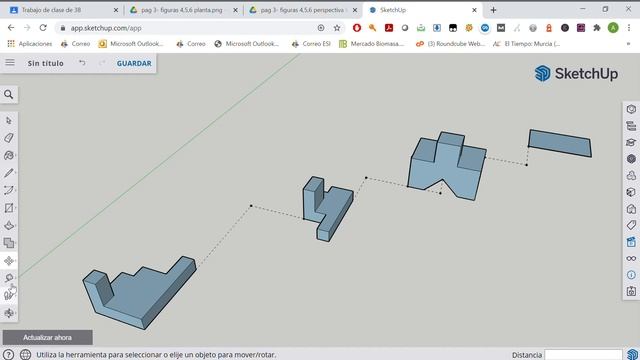Image resolution: width=640 pixels, height=360 pixels.
Task: Open help question mark in status bar
Action: click(8, 354)
